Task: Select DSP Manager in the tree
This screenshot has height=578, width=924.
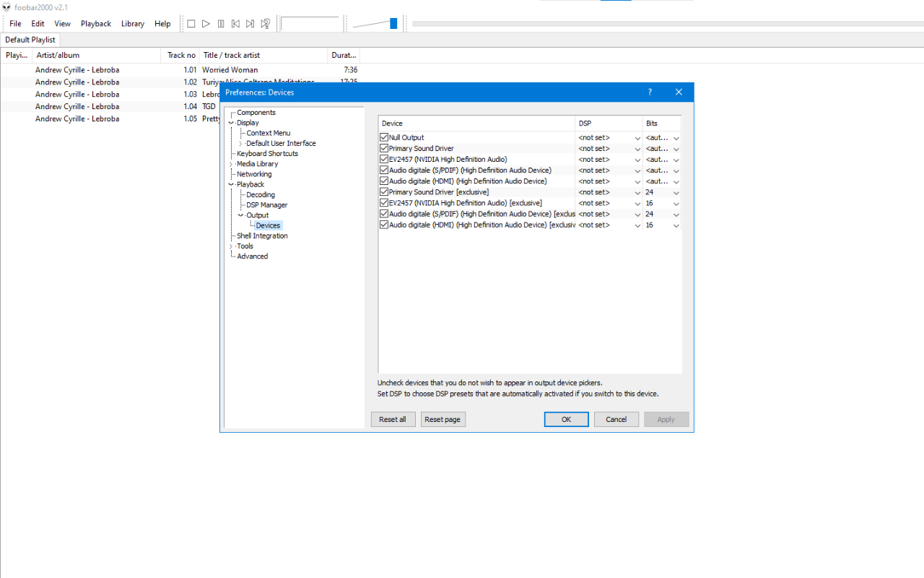Action: point(267,205)
